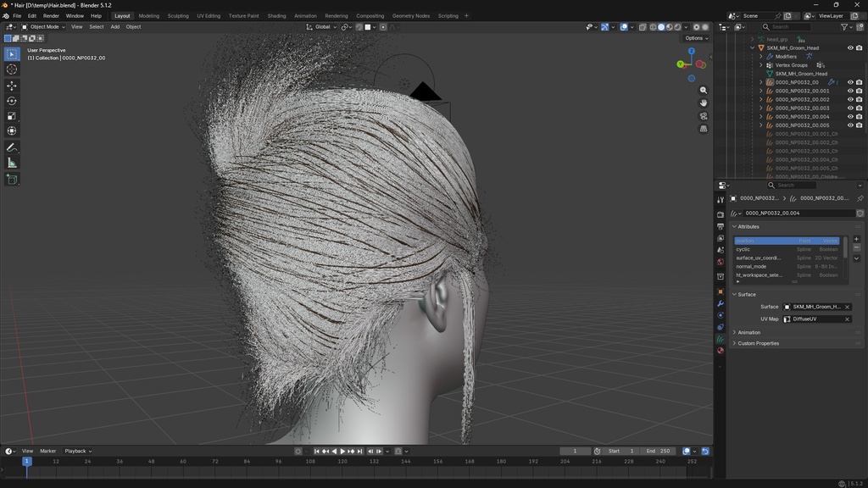
Task: Click the DiffuseUV UV Map field
Action: (817, 319)
